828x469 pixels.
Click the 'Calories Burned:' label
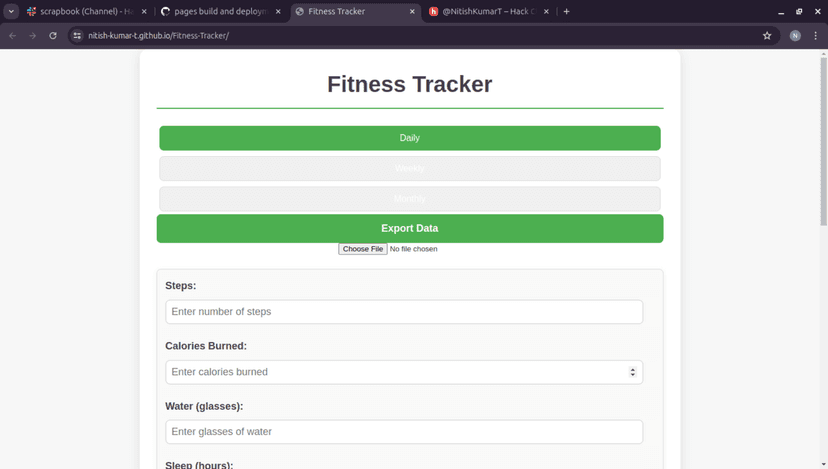pyautogui.click(x=206, y=346)
